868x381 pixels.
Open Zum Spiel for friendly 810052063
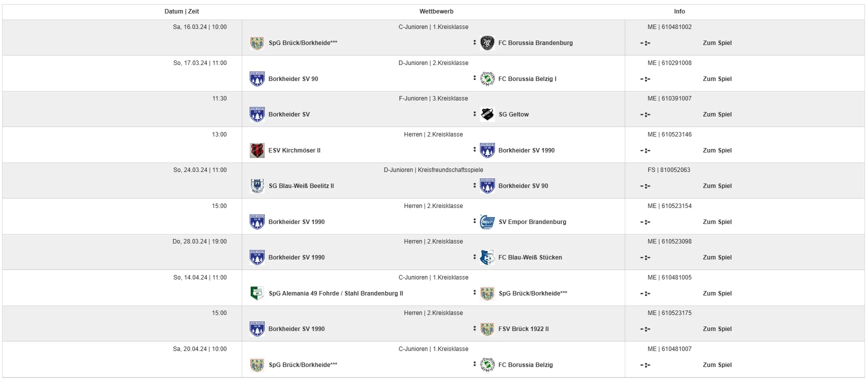pyautogui.click(x=717, y=186)
